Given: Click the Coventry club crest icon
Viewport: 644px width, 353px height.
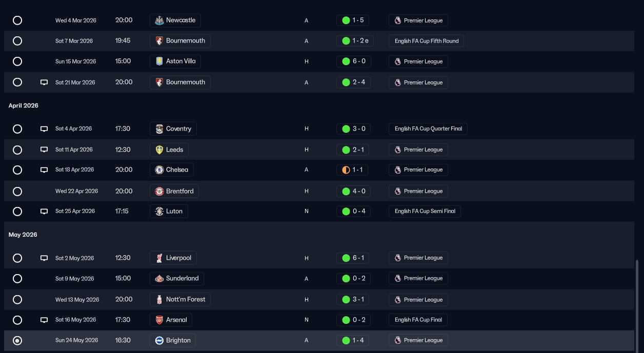Looking at the screenshot, I should coord(159,129).
